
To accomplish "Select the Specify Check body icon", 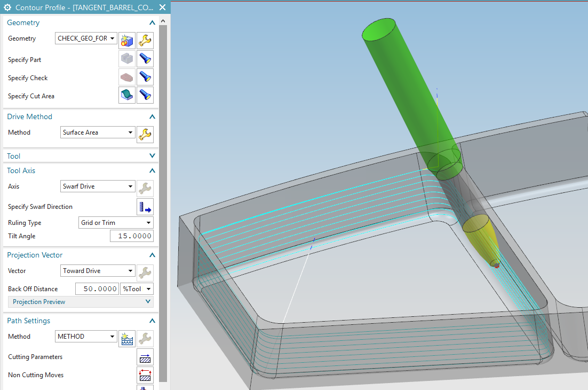I will pyautogui.click(x=126, y=77).
